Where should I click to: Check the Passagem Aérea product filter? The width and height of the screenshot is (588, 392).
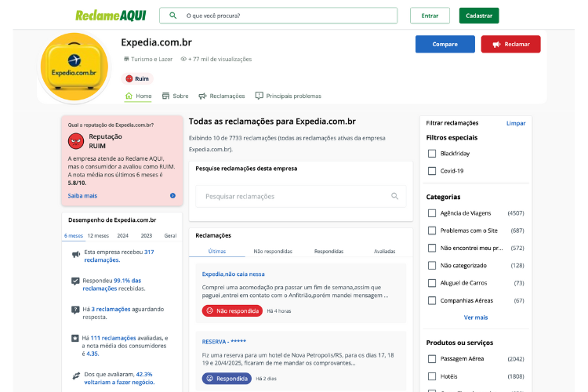[432, 359]
